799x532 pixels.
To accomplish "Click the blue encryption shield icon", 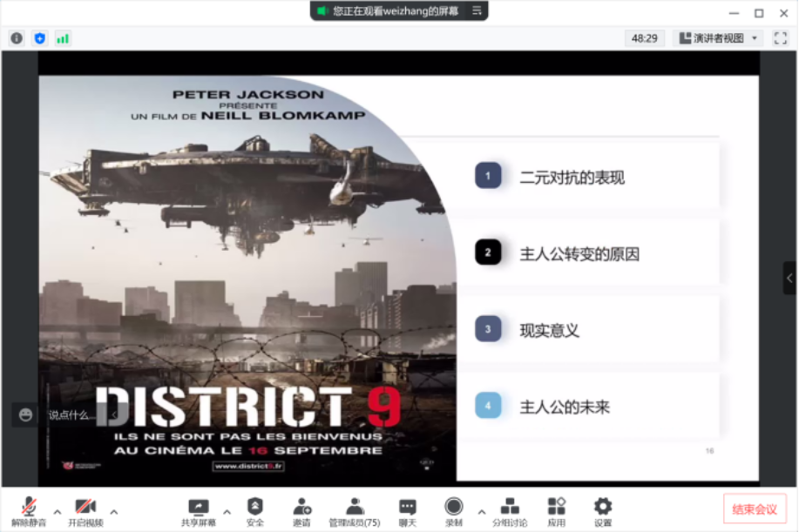I will click(40, 38).
